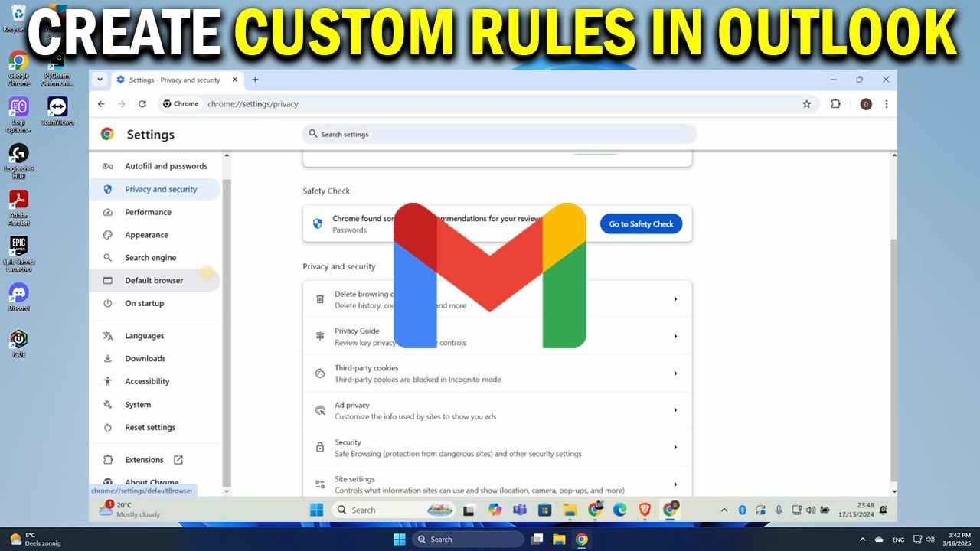The image size is (980, 551).
Task: Launch Discord from the desktop
Action: pyautogui.click(x=18, y=297)
